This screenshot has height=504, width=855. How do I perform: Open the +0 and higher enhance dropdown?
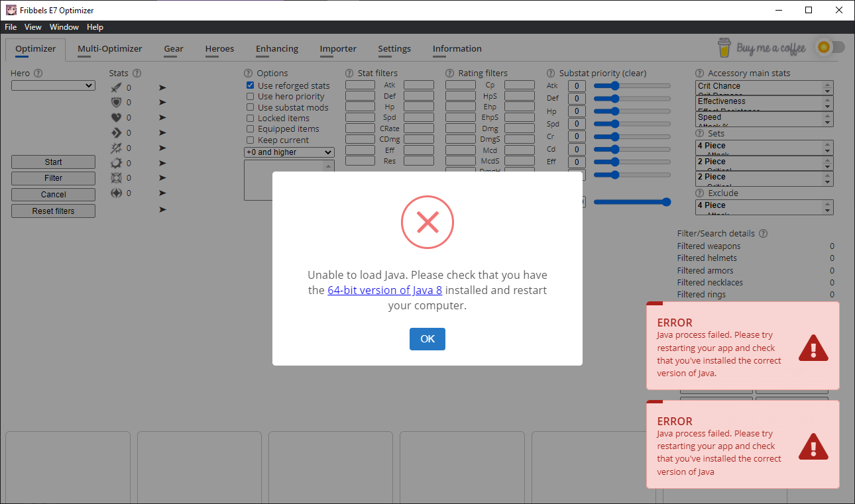point(288,152)
